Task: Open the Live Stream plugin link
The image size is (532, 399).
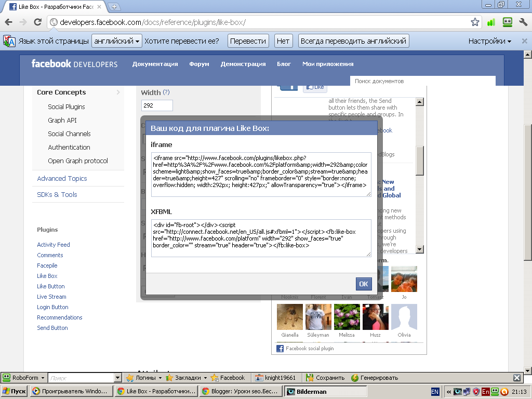Action: coord(51,297)
